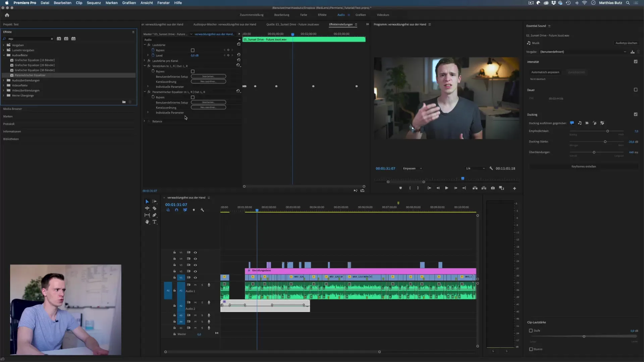
Task: Open the Sequenz menu
Action: (x=94, y=3)
